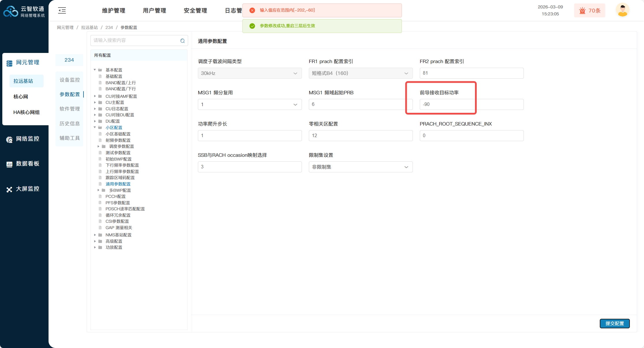Click the sidebar collapse hamburger icon
644x348 pixels.
click(62, 11)
